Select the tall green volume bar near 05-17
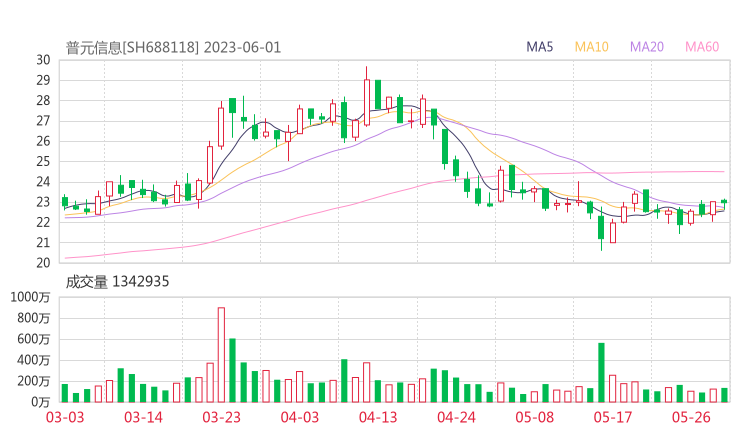 [601, 372]
